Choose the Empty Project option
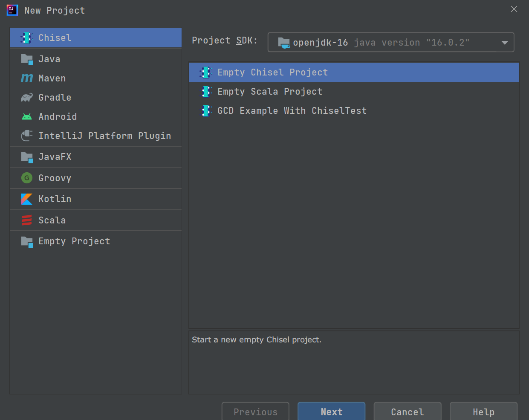The image size is (529, 420). 96,241
